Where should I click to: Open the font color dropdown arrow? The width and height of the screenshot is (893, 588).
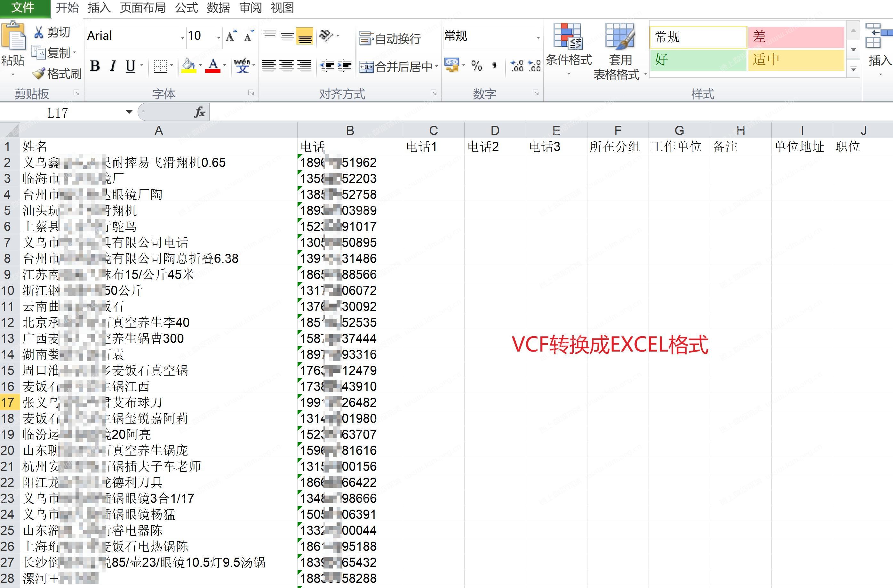[x=225, y=66]
